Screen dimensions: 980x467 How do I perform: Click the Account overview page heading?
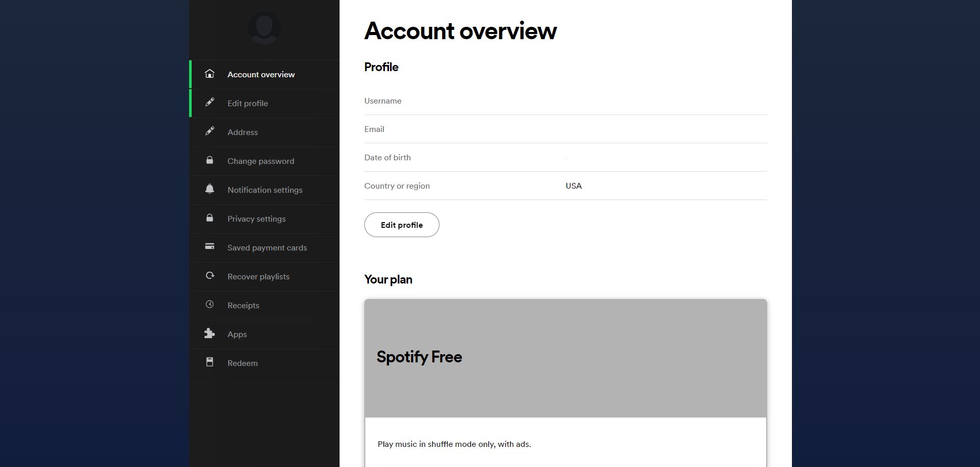pos(461,31)
